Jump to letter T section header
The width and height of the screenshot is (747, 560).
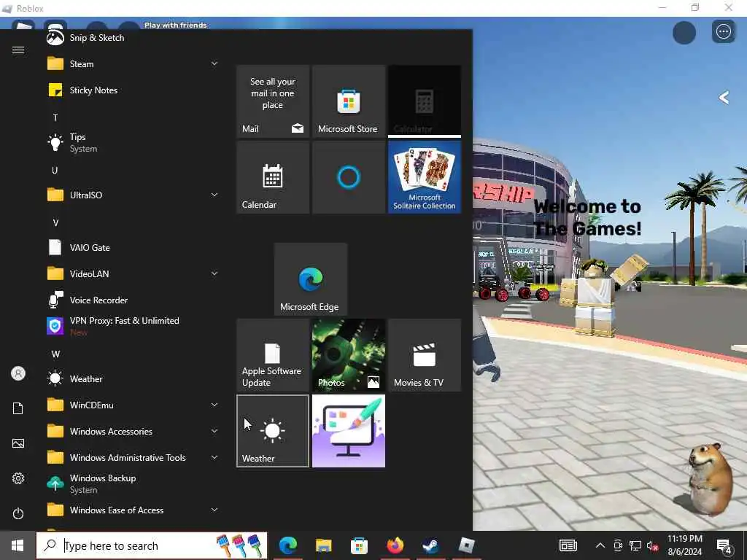pyautogui.click(x=55, y=117)
